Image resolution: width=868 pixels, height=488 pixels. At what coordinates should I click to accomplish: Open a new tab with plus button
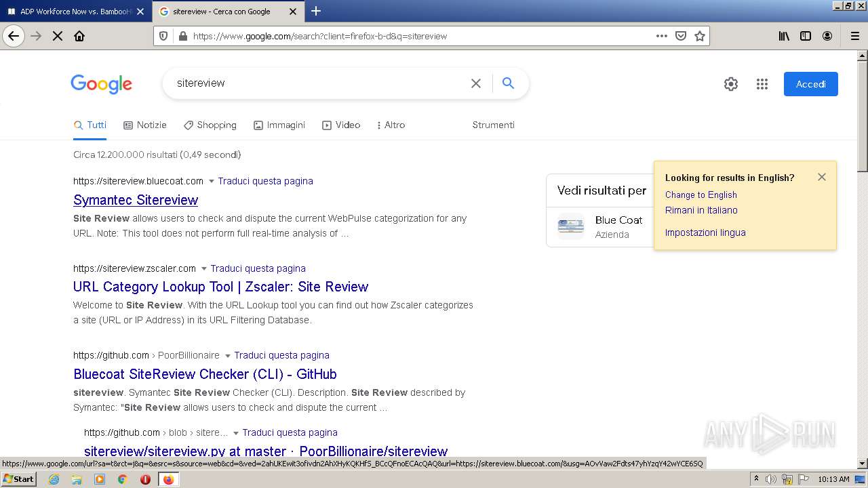pos(316,11)
